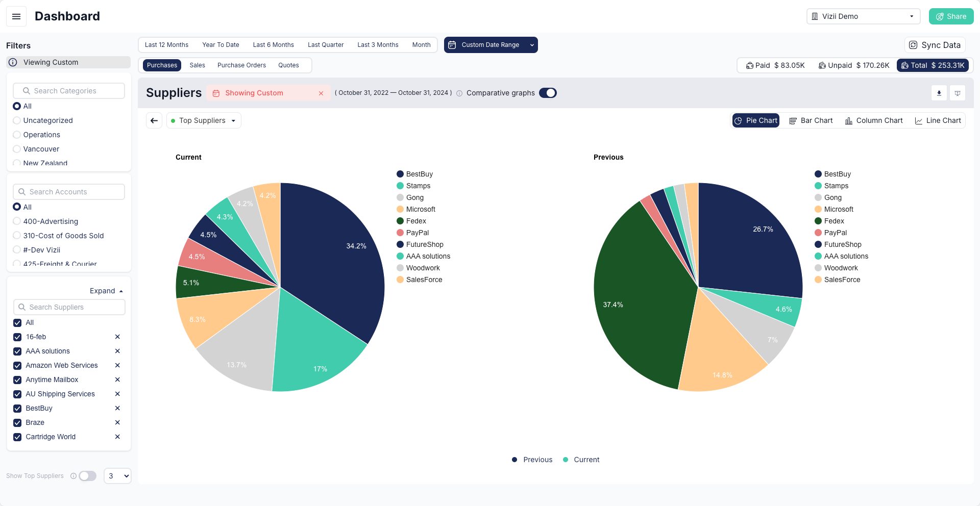Switch to Purchases tab
The width and height of the screenshot is (980, 506).
[x=162, y=65]
